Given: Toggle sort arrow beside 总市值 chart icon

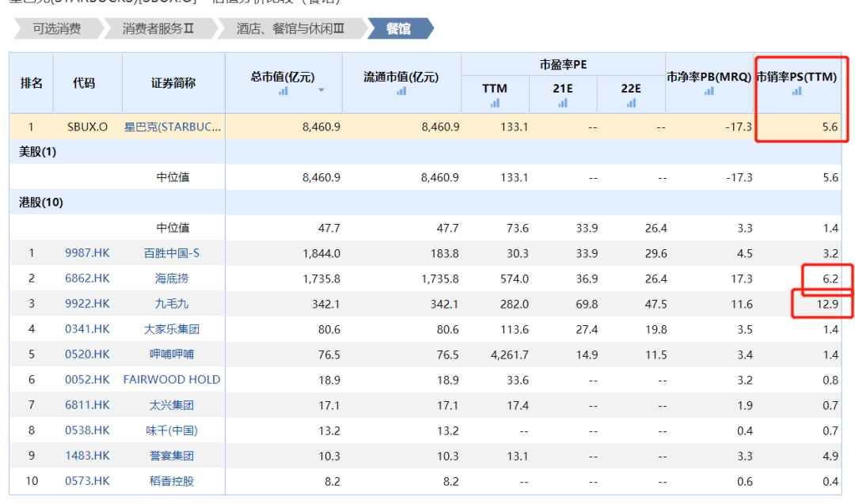Looking at the screenshot, I should pos(321,91).
